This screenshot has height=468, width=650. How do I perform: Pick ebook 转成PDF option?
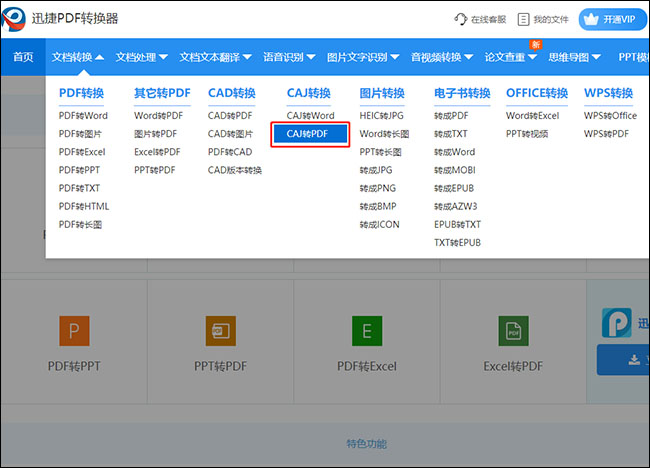[x=451, y=116]
